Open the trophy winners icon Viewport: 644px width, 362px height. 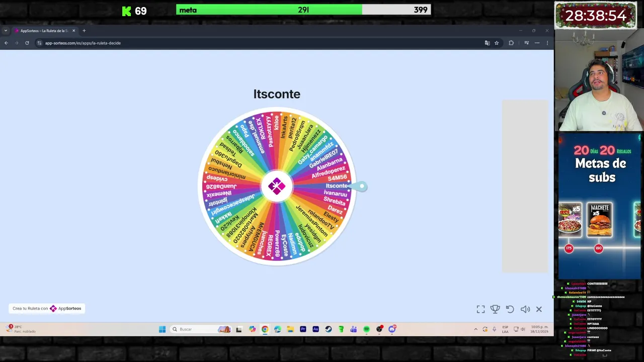(495, 309)
